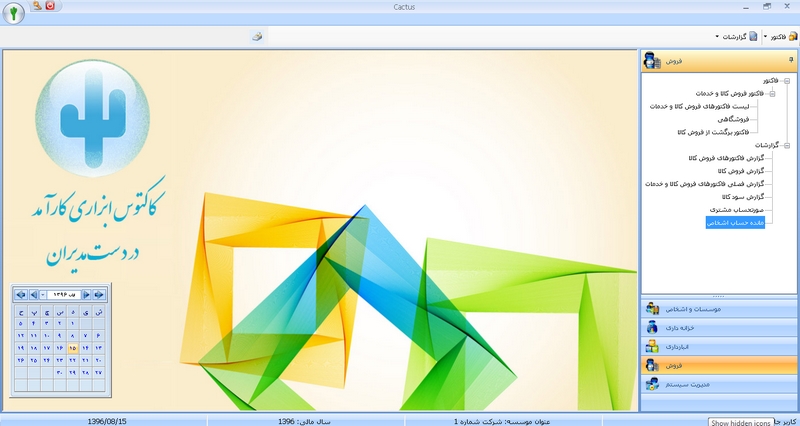Screen dimensions: 800x426
Task: Open گزارش فصلی فاکتورهای فروش کالا و خدمات
Action: point(705,184)
